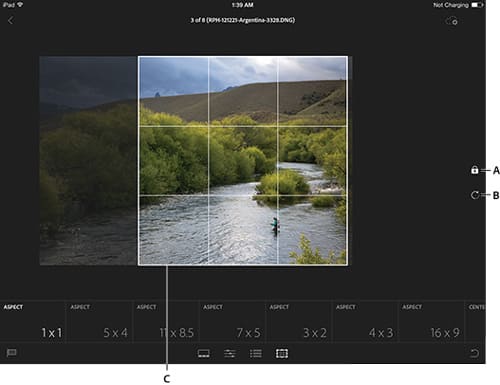Choose the 11x8.5 aspect ratio
Screen dimensions: 500x385
[x=166, y=321]
